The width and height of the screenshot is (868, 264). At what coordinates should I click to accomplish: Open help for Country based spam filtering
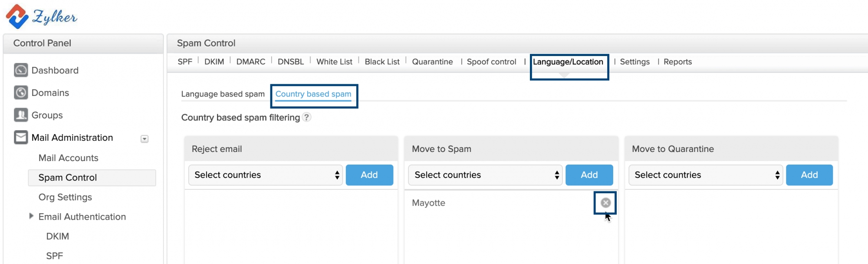pyautogui.click(x=306, y=117)
